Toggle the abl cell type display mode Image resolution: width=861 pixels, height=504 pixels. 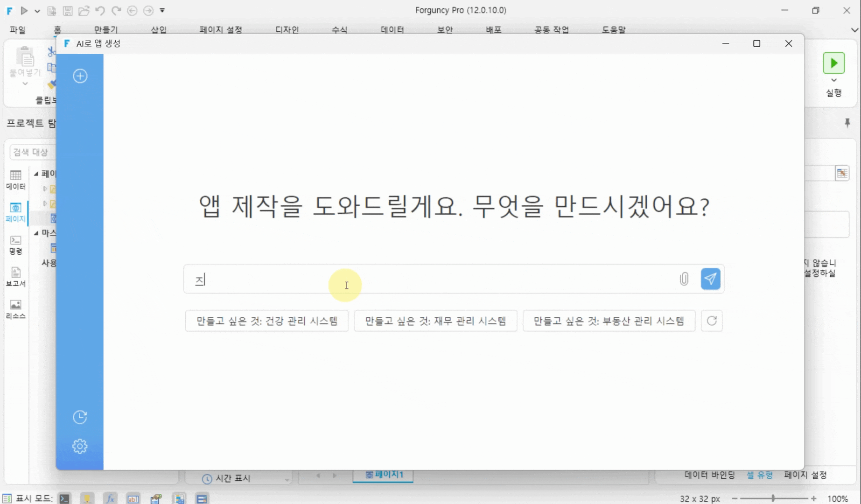(133, 498)
